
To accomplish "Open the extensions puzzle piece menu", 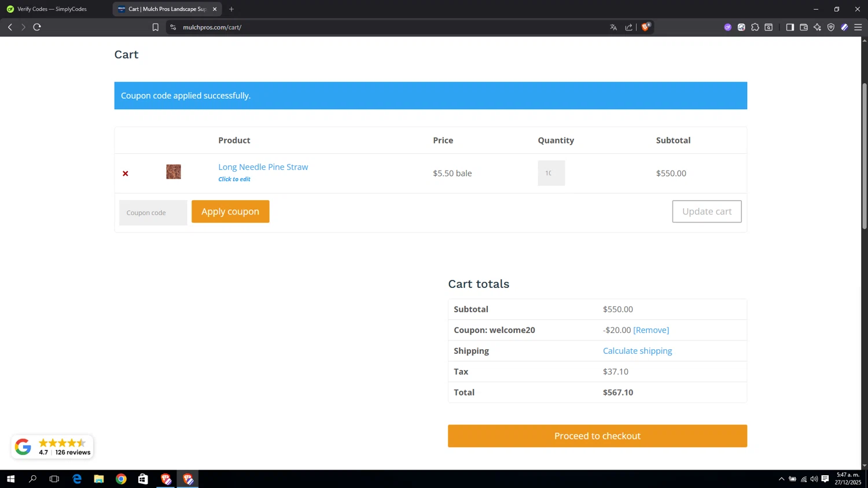I will pyautogui.click(x=755, y=27).
